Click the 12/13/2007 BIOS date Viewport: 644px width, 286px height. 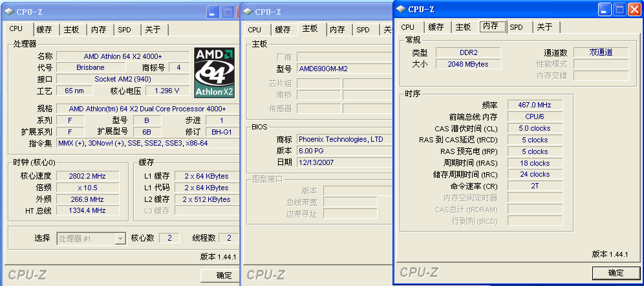pyautogui.click(x=344, y=162)
